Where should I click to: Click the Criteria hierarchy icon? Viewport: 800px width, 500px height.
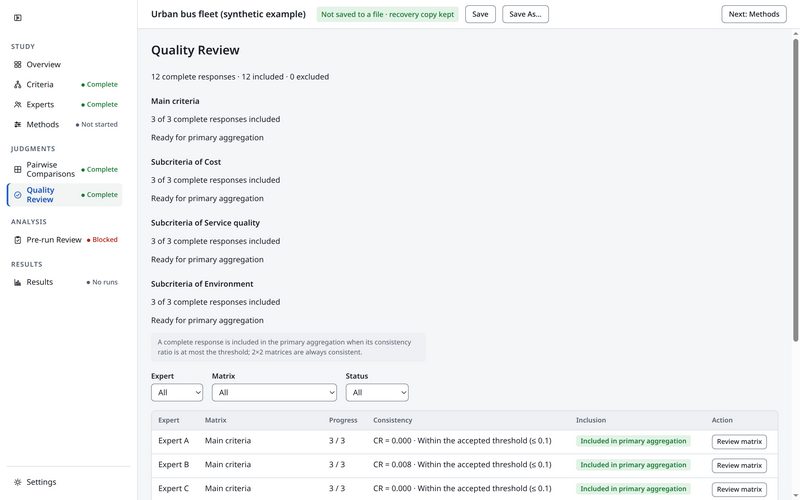click(x=18, y=85)
